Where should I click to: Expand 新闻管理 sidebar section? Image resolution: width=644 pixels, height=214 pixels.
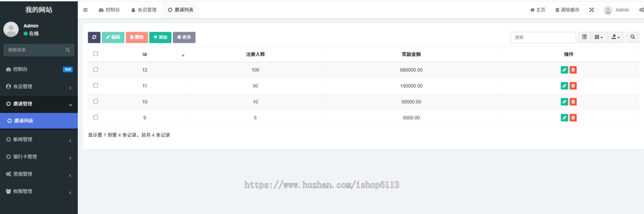pyautogui.click(x=39, y=139)
